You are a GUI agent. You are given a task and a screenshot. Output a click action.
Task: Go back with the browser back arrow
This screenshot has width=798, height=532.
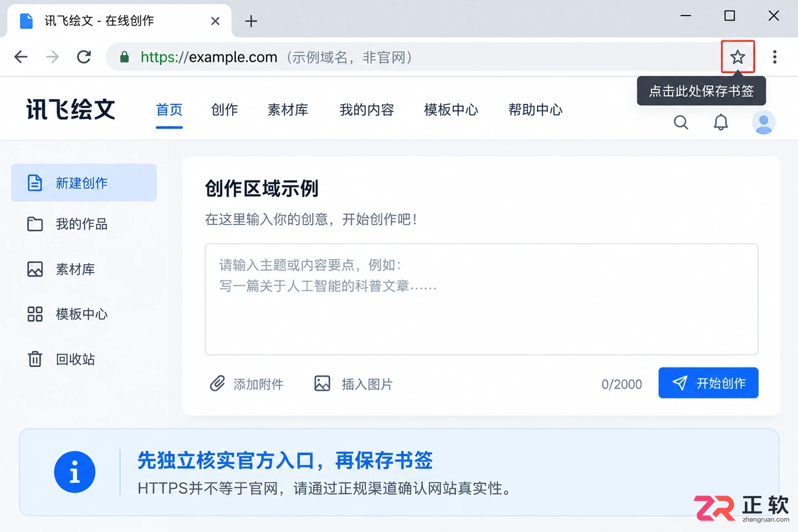coord(21,57)
